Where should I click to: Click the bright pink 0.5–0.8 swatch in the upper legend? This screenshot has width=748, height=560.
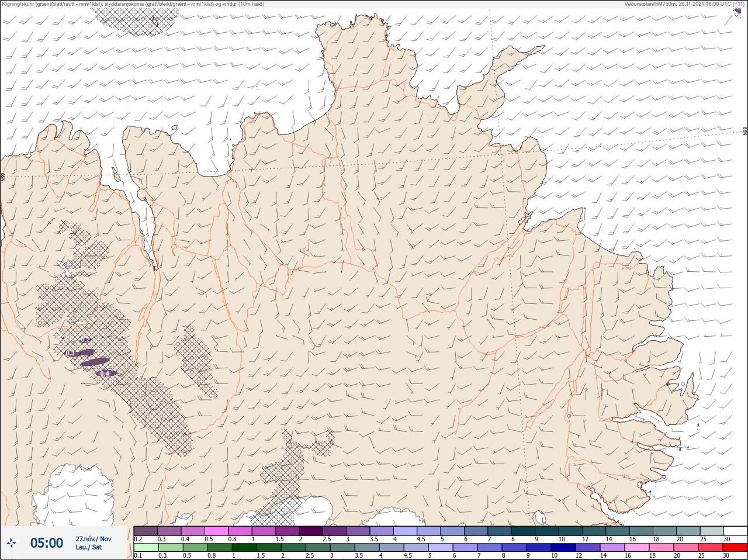pyautogui.click(x=216, y=531)
